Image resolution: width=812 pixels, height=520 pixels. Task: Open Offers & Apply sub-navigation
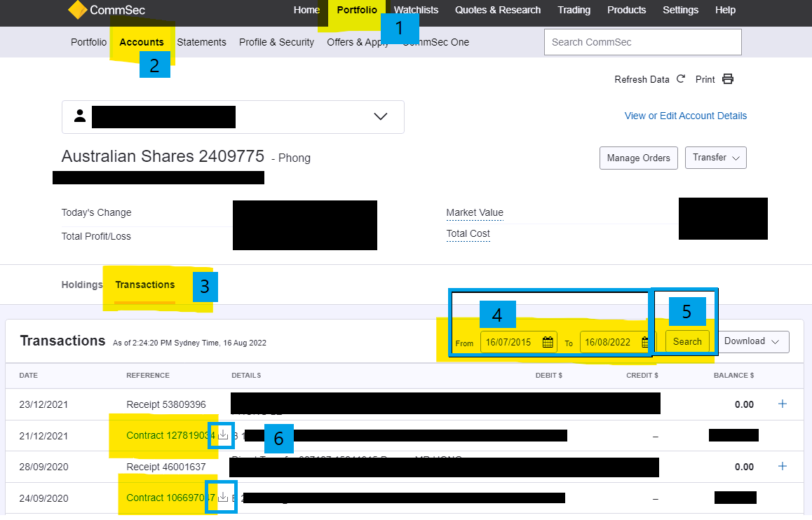click(x=358, y=42)
